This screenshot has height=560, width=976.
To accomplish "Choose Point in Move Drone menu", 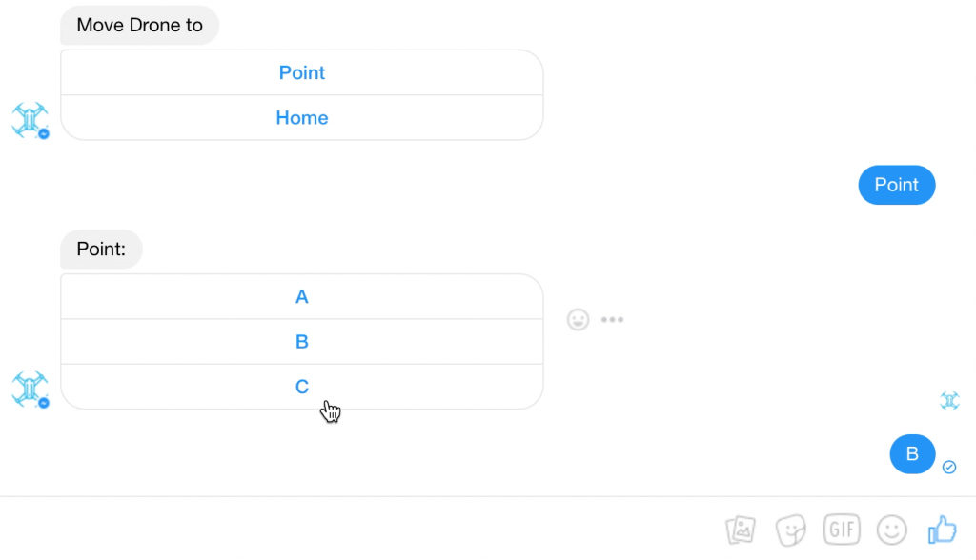I will pyautogui.click(x=301, y=73).
